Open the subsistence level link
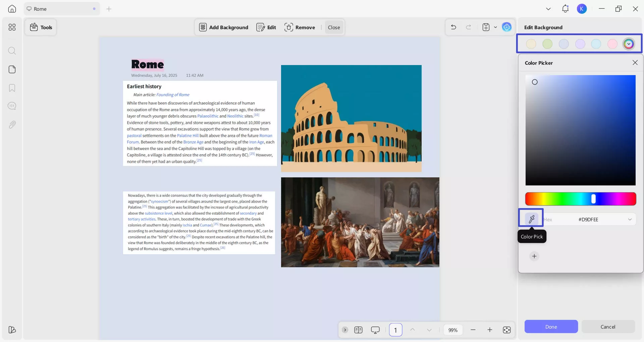 coord(158,213)
